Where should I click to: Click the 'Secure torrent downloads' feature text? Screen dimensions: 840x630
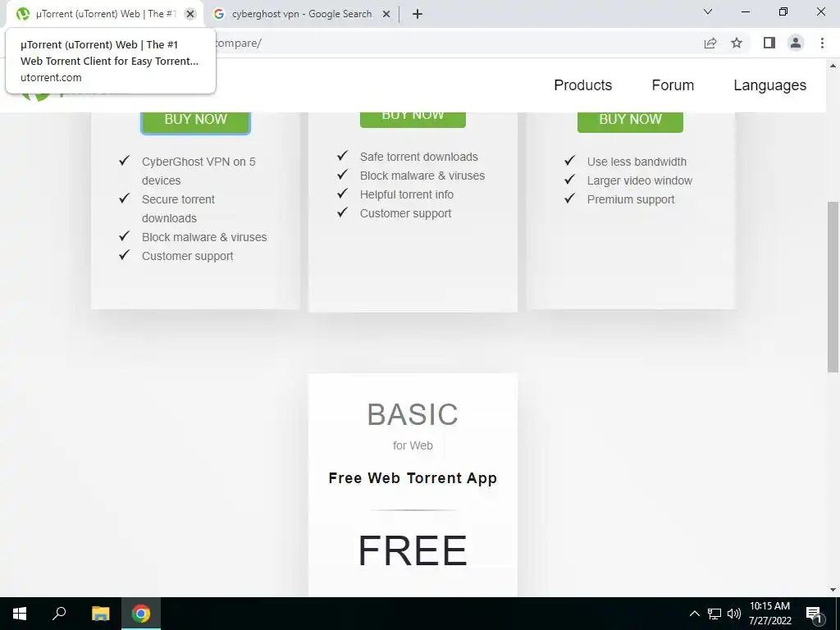tap(178, 208)
